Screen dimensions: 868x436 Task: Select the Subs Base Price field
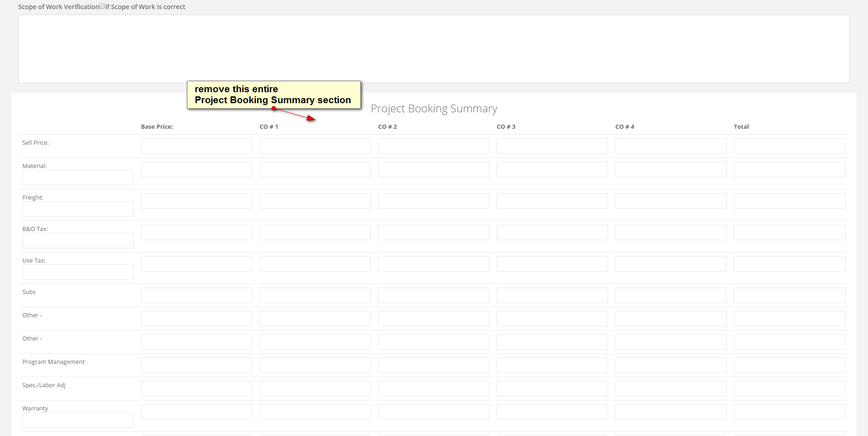197,295
